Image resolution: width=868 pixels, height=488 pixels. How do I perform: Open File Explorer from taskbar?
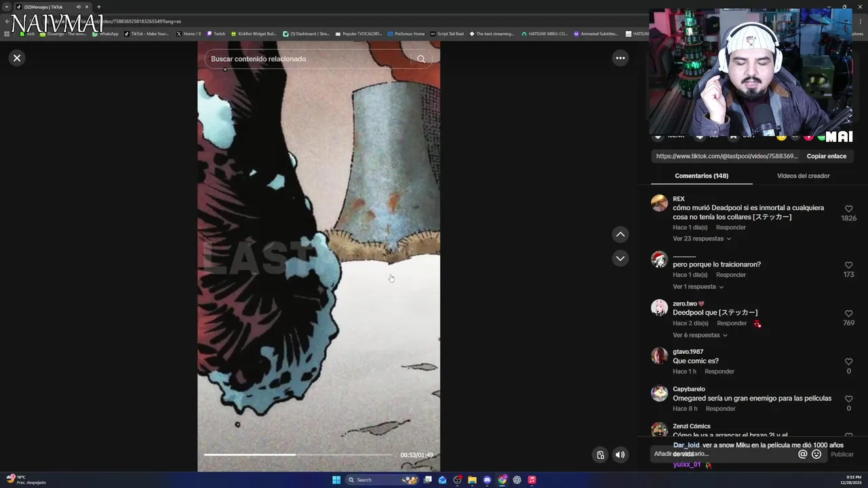(472, 480)
